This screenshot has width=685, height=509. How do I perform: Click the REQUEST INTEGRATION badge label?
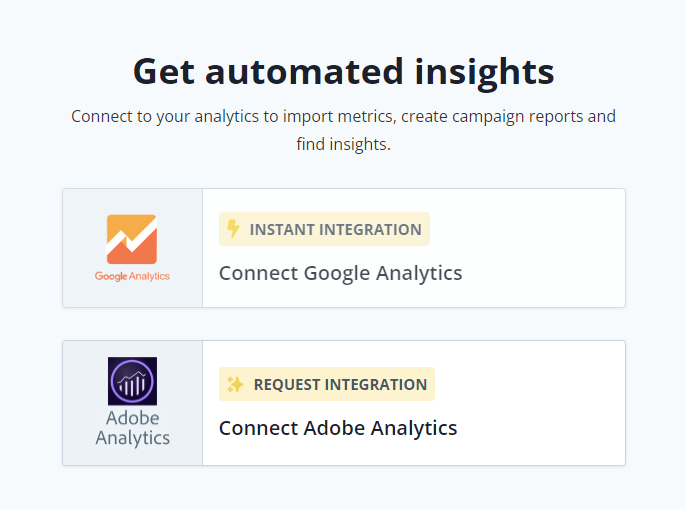click(x=340, y=384)
